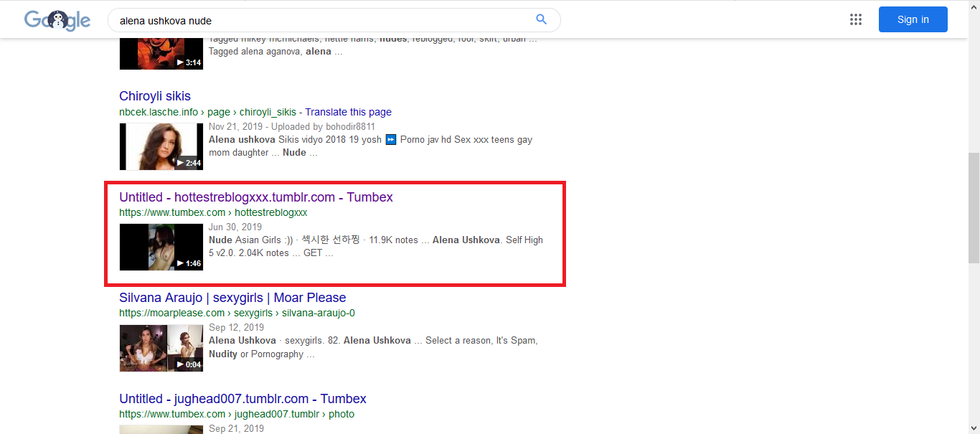Focus the Google search query field
Screen dimensions: 980x434
click(x=323, y=20)
